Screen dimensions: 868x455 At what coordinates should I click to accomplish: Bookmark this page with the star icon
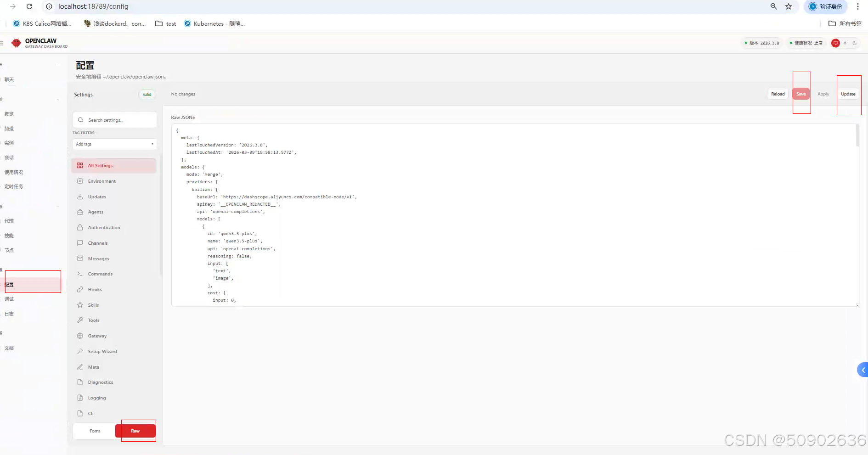pos(789,6)
